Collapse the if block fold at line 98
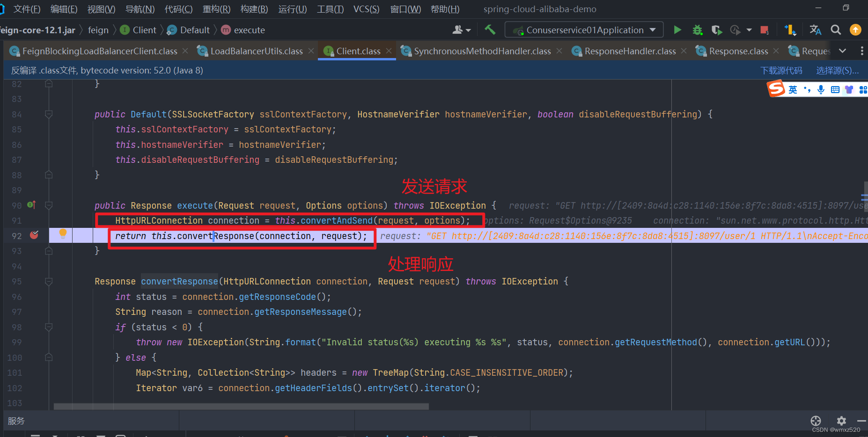This screenshot has height=437, width=868. pos(49,327)
